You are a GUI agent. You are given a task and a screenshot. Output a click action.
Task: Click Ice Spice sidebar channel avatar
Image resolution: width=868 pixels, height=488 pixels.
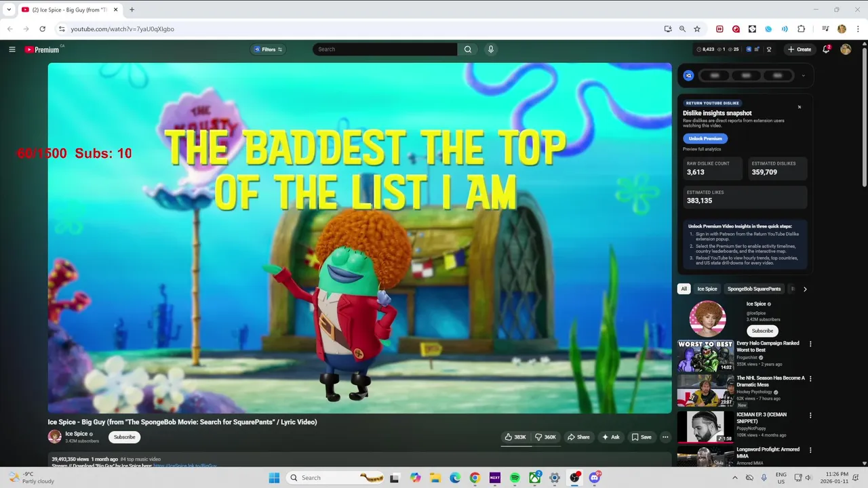pos(707,319)
